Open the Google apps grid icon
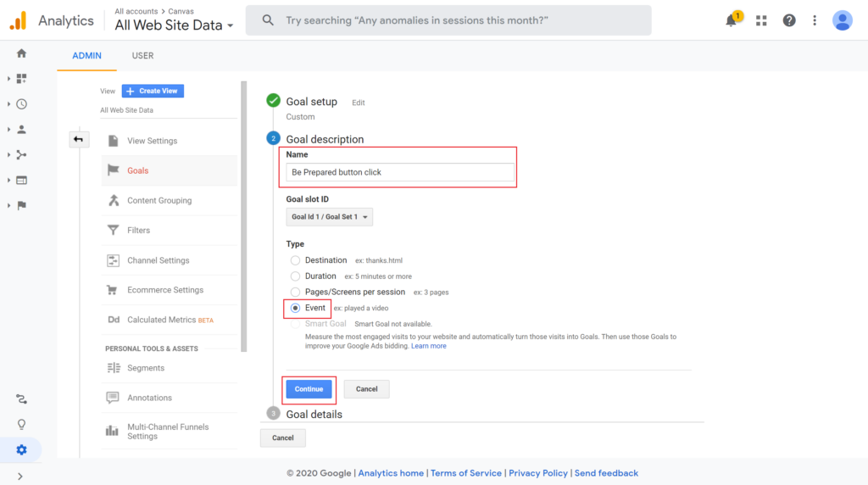The height and width of the screenshot is (485, 868). pyautogui.click(x=761, y=20)
